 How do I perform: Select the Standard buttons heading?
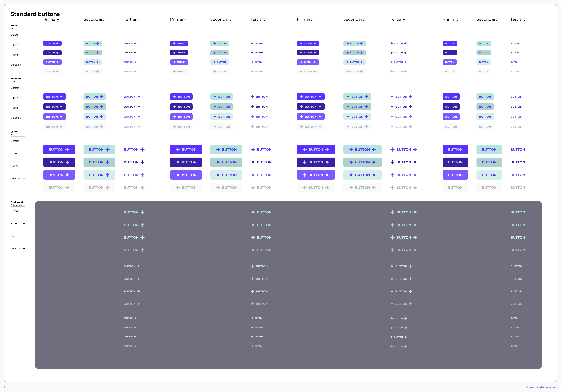pos(35,14)
